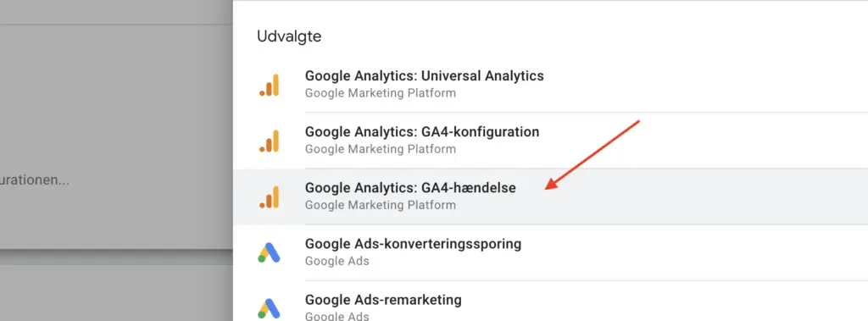Image resolution: width=868 pixels, height=321 pixels.
Task: Select Google Analytics: GA4-hændelse tag type
Action: coord(410,188)
